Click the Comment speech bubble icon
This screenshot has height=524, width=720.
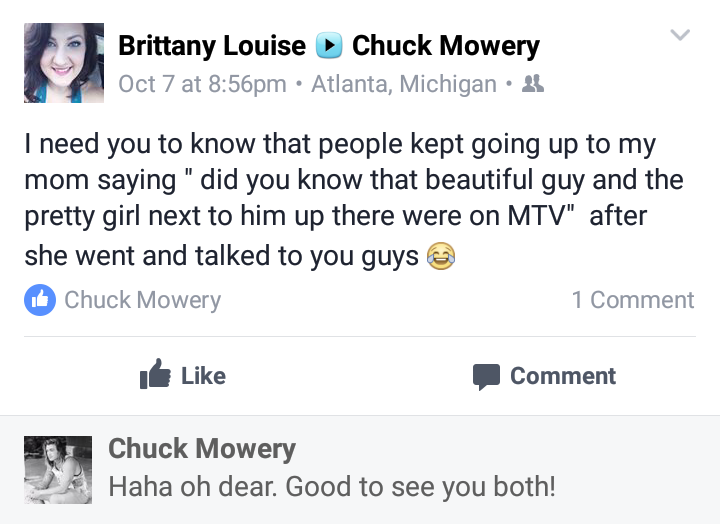pyautogui.click(x=486, y=377)
